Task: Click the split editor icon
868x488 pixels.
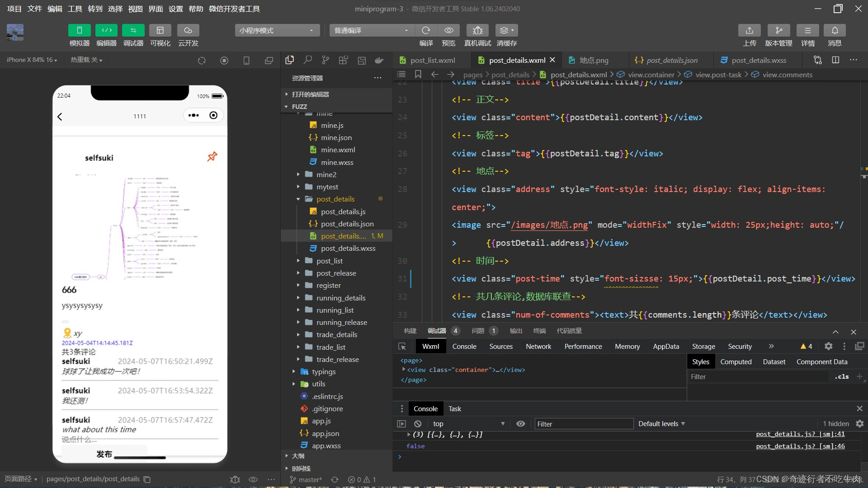Action: [835, 60]
